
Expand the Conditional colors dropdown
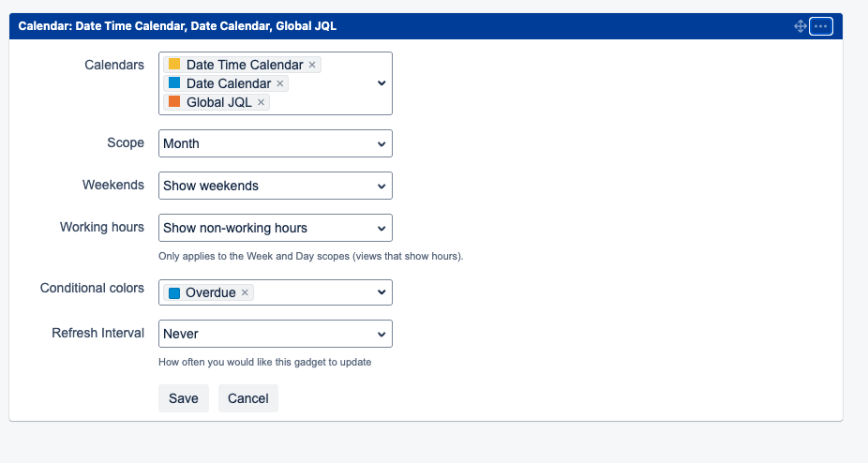(x=382, y=292)
